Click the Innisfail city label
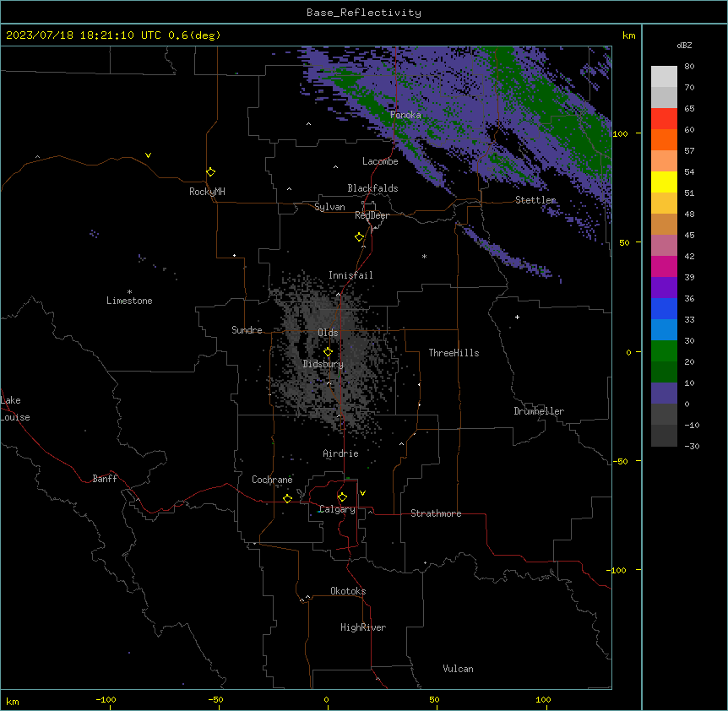Viewport: 728px width, 711px height. click(350, 275)
